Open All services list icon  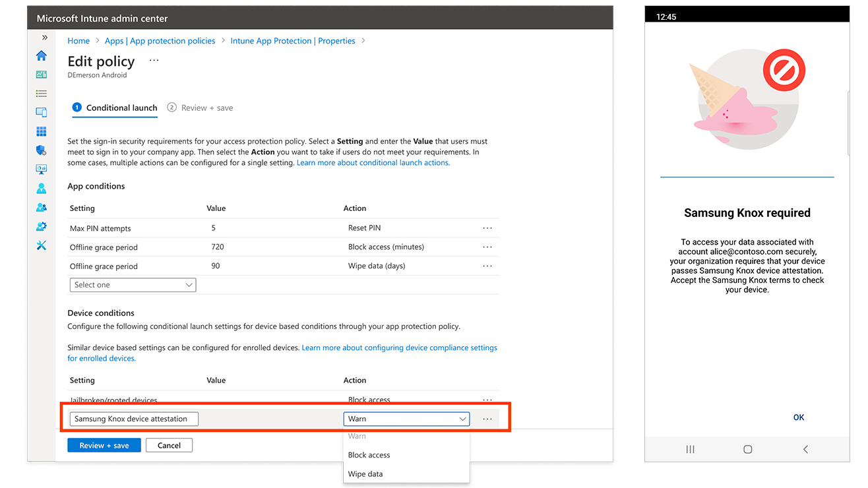[x=42, y=94]
